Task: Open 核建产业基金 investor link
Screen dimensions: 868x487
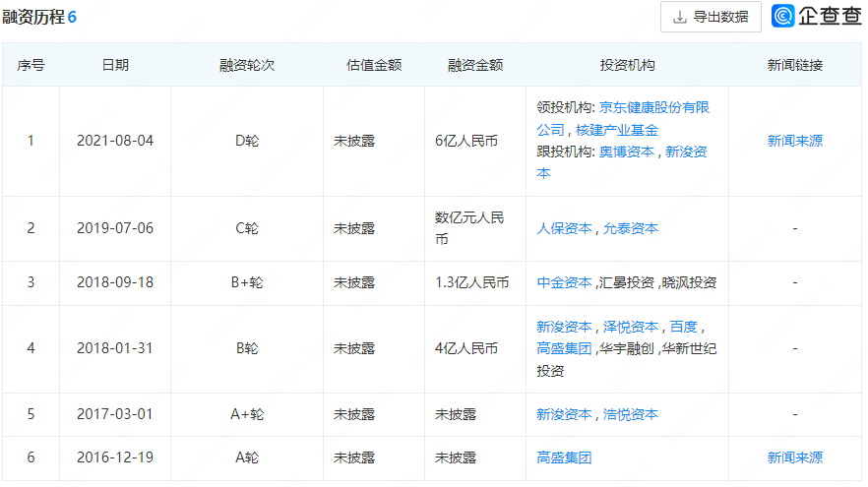Action: pos(617,130)
